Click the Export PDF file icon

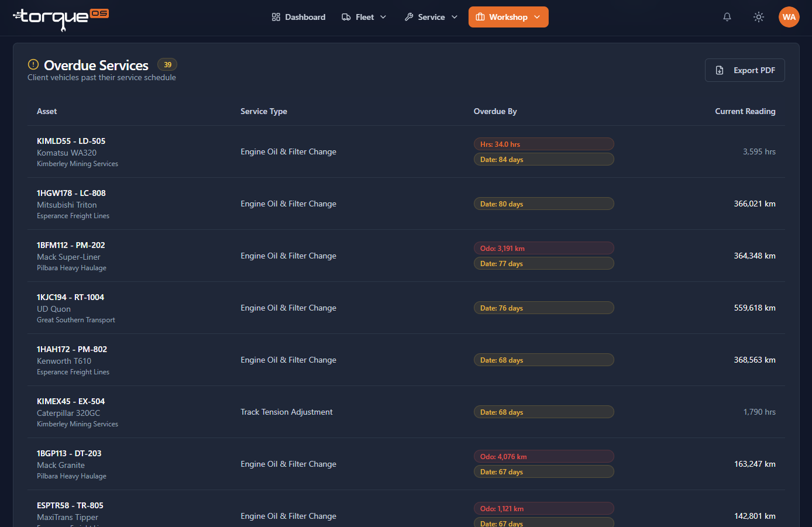(720, 70)
